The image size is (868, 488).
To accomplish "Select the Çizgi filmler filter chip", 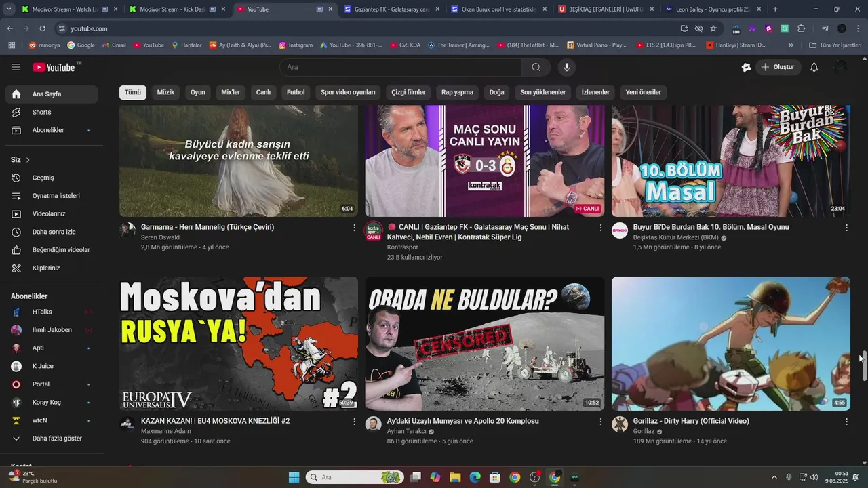I will tap(408, 92).
